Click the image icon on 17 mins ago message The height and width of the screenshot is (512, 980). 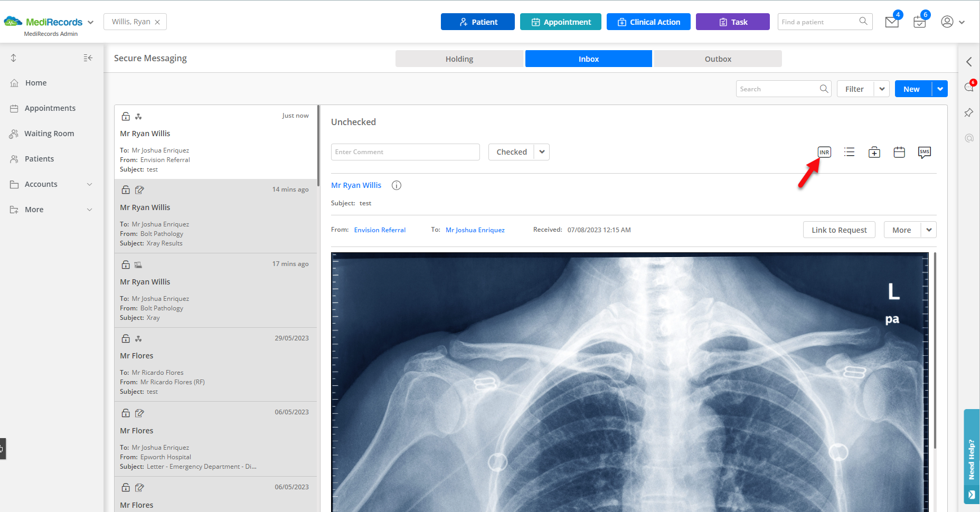[x=138, y=264]
